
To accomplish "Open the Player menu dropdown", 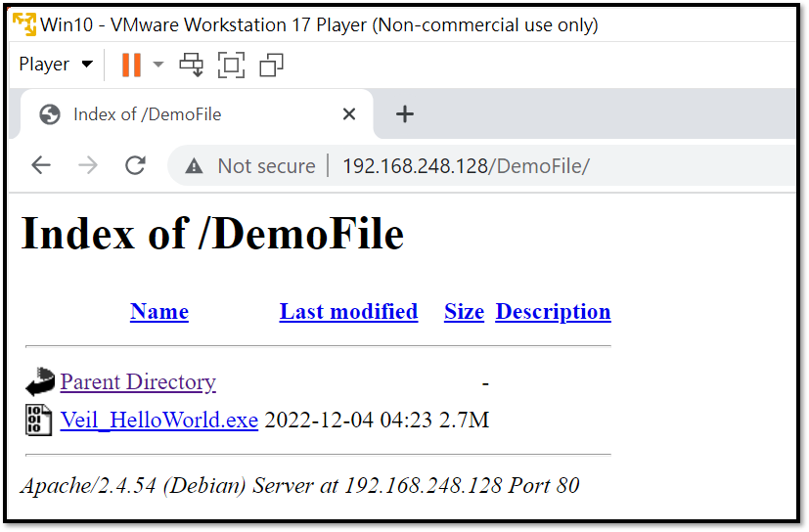I will click(56, 65).
